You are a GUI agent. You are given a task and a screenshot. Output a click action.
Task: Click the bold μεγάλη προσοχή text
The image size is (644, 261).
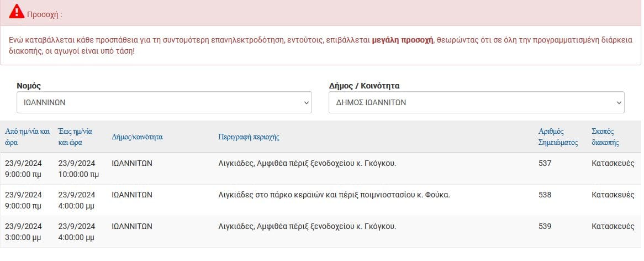click(403, 40)
